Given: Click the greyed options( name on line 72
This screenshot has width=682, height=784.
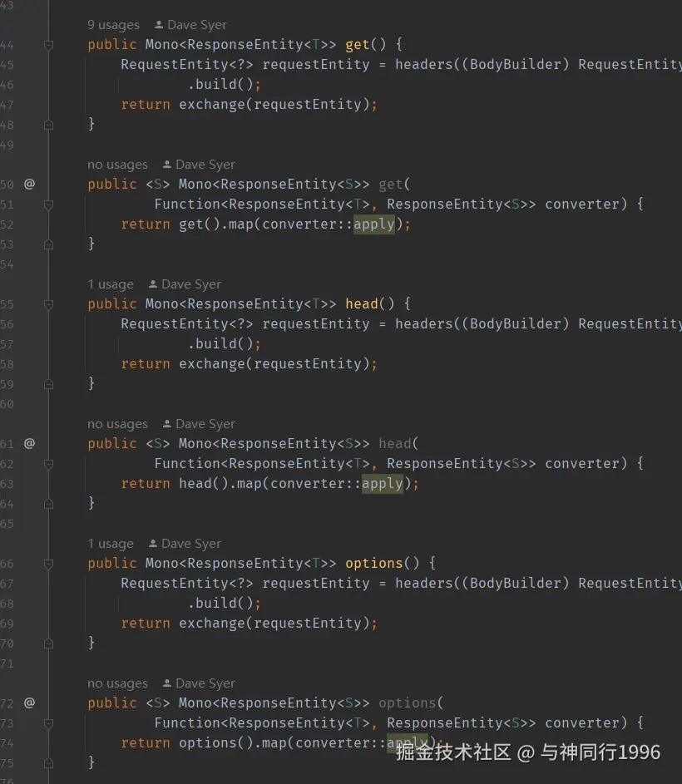Looking at the screenshot, I should pyautogui.click(x=408, y=703).
